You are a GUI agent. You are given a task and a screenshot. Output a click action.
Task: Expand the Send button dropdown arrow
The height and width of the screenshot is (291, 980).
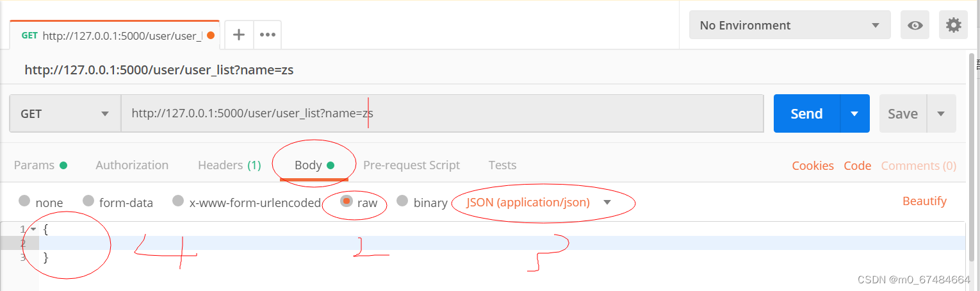854,113
